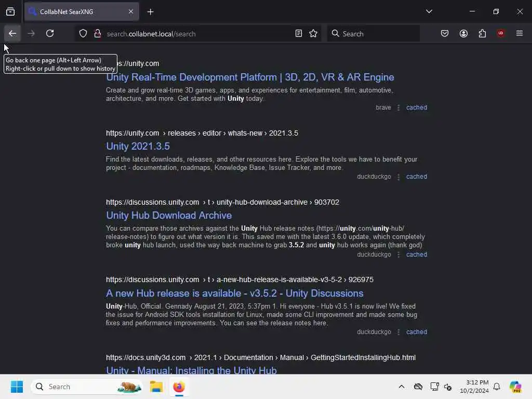Open the extensions puzzle icon
This screenshot has height=399, width=532.
[482, 33]
